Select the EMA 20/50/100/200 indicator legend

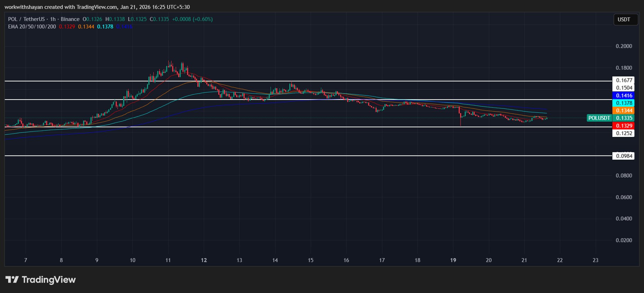pos(32,27)
